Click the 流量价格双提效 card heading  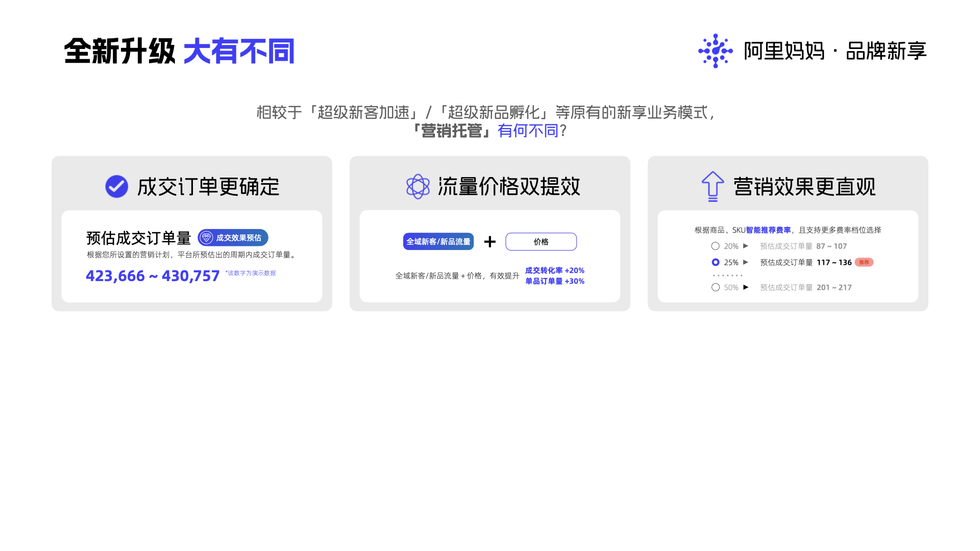click(509, 187)
